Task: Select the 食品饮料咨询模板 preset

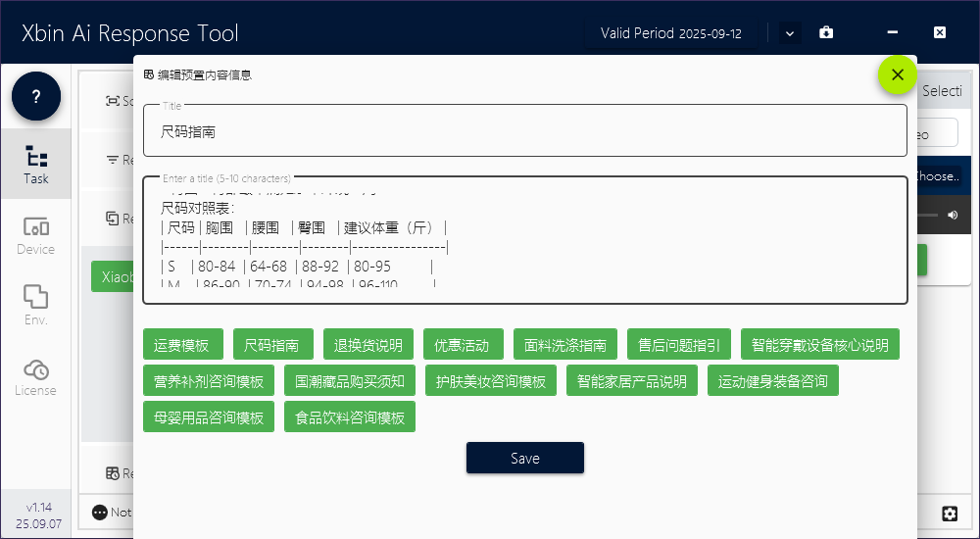Action: pyautogui.click(x=350, y=417)
